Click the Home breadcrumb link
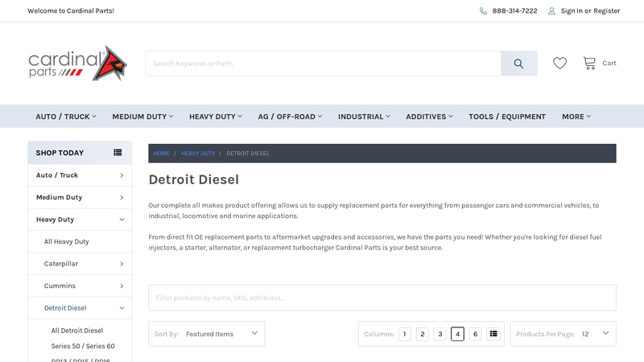Viewport: 644px width, 362px height. point(162,153)
